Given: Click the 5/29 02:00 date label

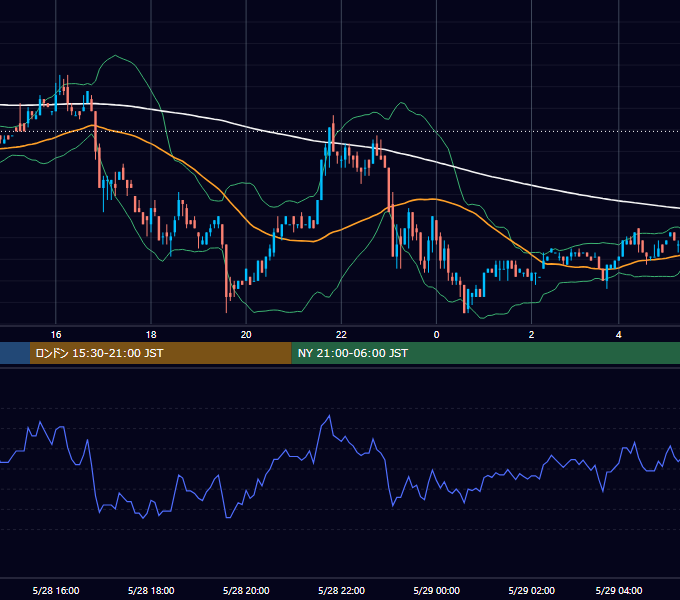Looking at the screenshot, I should 531,590.
